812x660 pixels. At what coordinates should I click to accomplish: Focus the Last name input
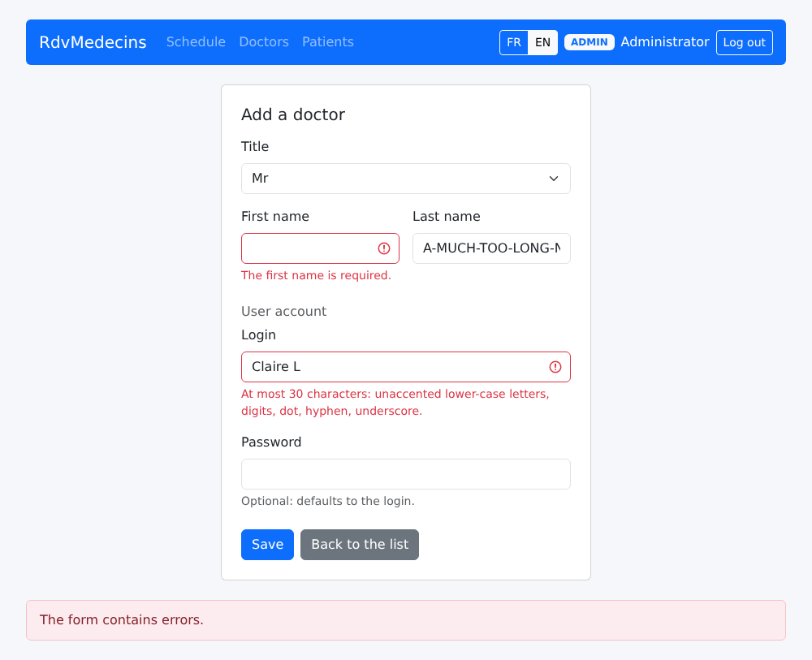(x=491, y=248)
